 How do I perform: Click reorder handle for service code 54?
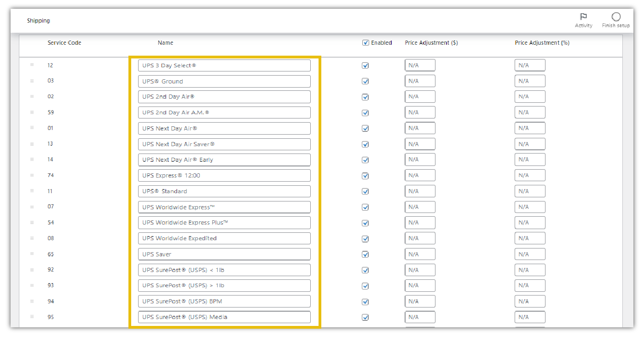pyautogui.click(x=32, y=222)
